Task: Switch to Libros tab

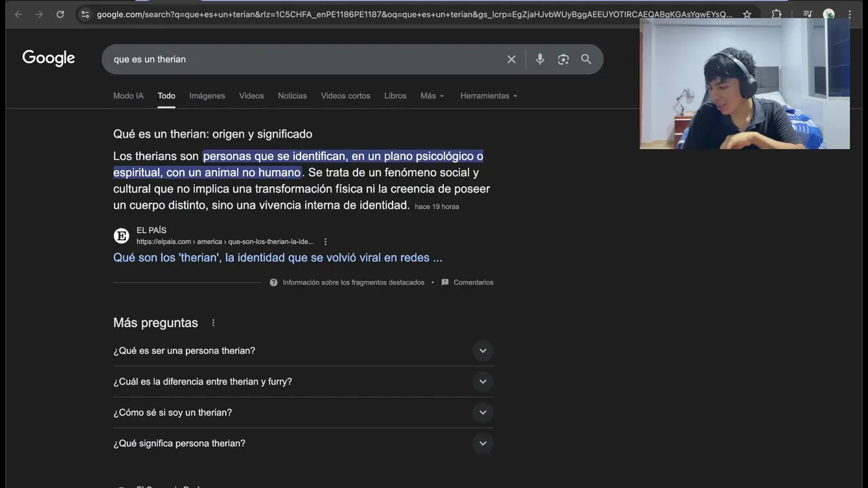Action: click(x=395, y=96)
